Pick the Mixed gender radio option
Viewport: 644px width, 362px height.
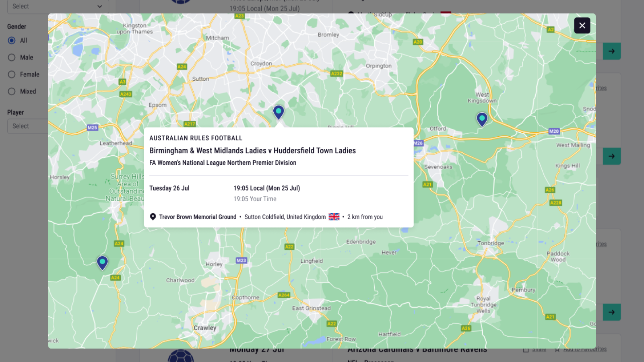pos(12,92)
